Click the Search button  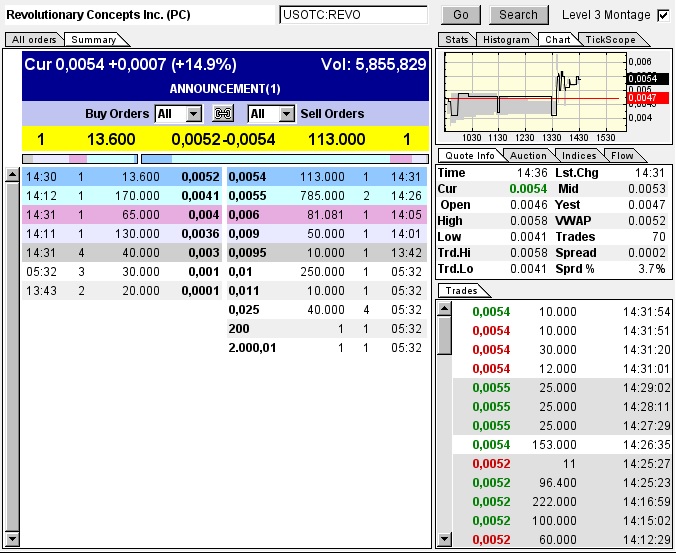click(519, 15)
